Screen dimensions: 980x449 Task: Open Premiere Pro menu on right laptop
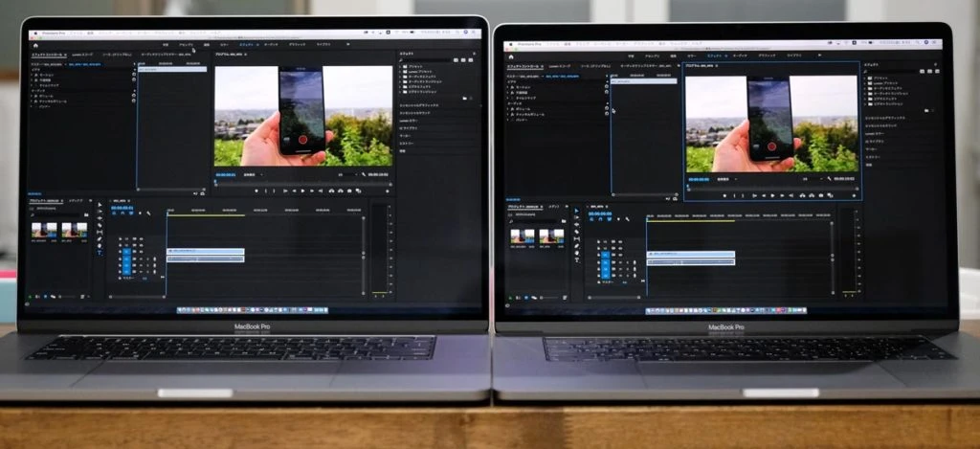pyautogui.click(x=528, y=44)
